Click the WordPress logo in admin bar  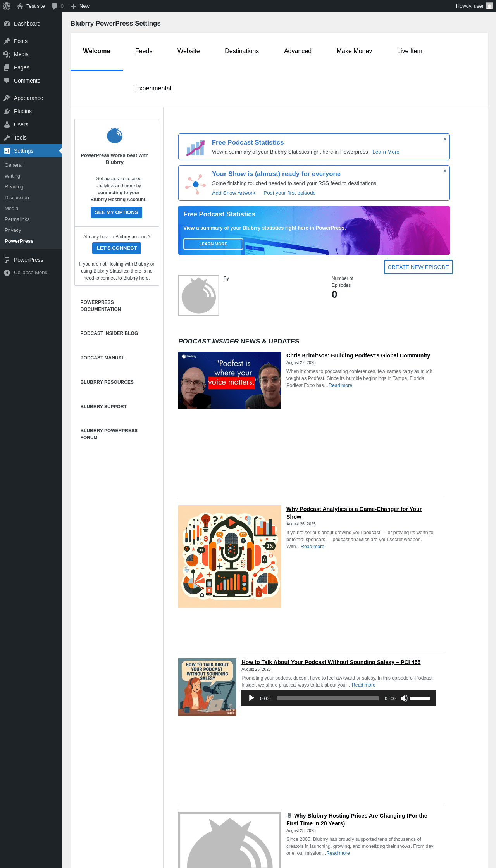click(7, 6)
